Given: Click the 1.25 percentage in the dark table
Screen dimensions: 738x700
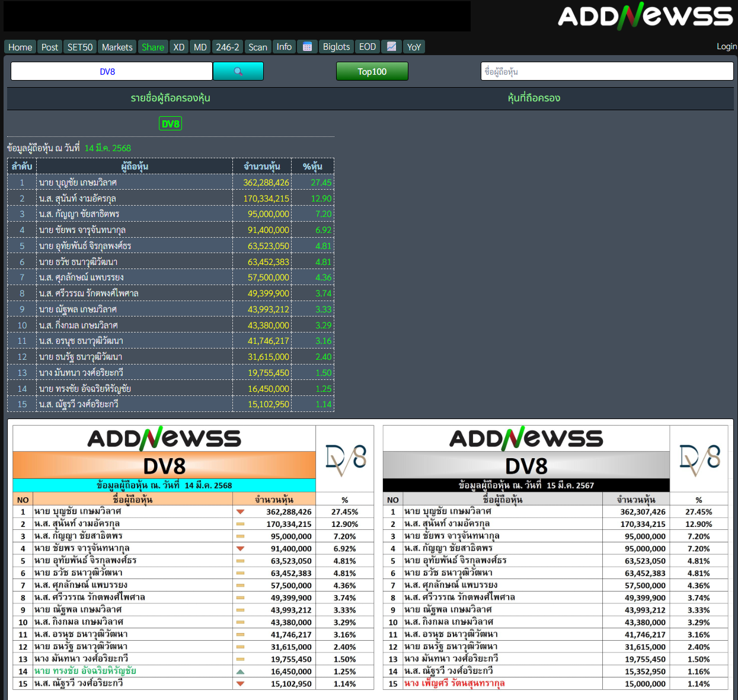Looking at the screenshot, I should 324,389.
